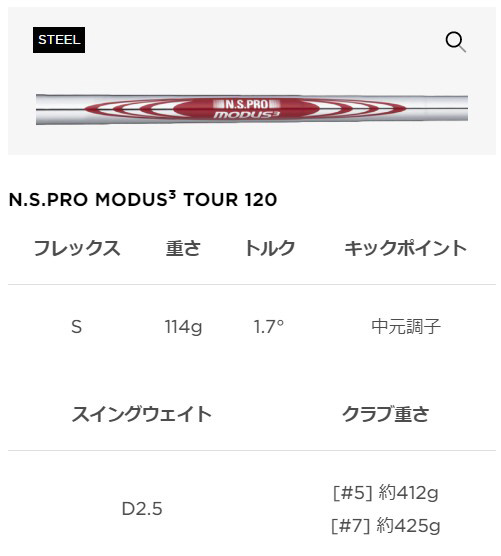Select the 中元調子 kick point value
This screenshot has height=556, width=501.
(406, 327)
